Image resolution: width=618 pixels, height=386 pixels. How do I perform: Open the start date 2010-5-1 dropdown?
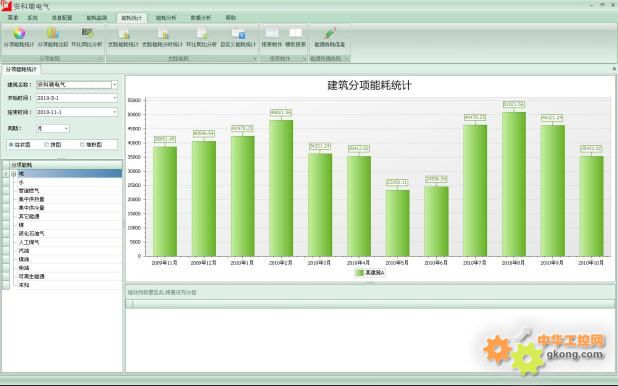(x=115, y=98)
